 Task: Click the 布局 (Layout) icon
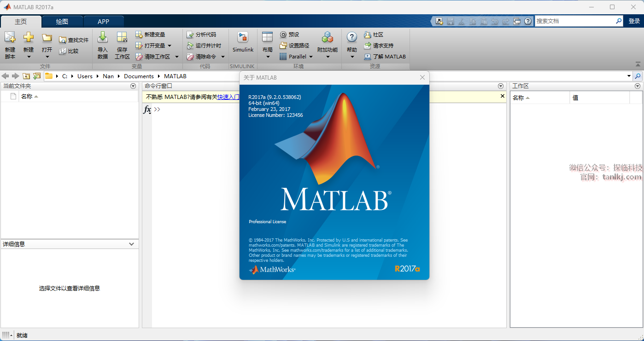(268, 37)
